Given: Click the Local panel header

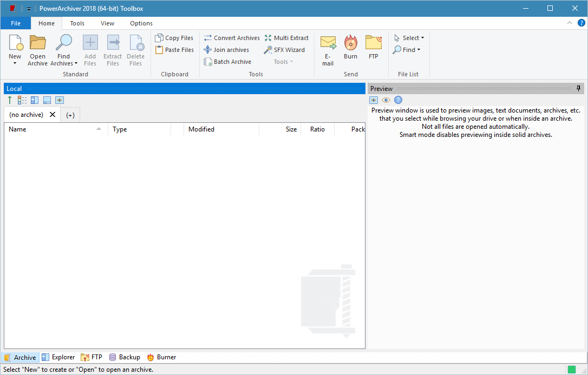Looking at the screenshot, I should point(185,88).
